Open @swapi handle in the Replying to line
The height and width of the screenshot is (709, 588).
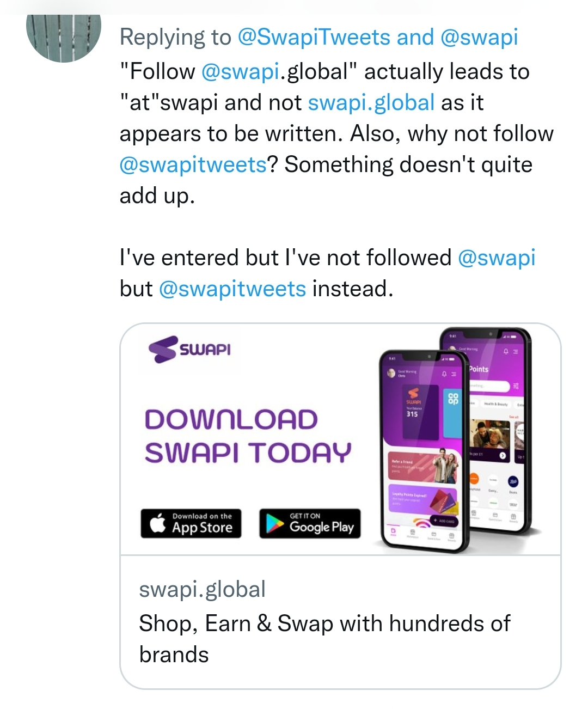479,38
